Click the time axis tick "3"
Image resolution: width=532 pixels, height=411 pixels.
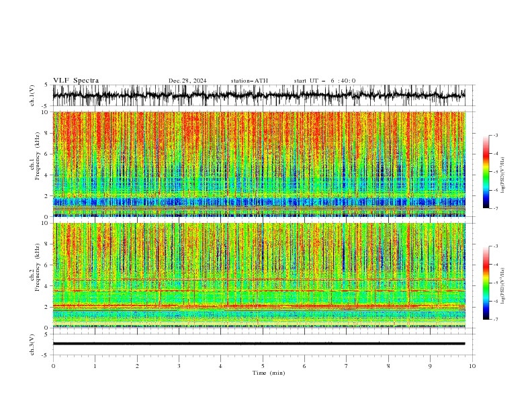(179, 366)
